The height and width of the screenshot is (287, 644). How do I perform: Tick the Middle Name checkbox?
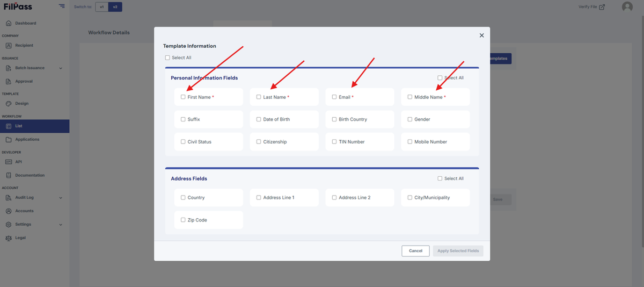tap(410, 97)
